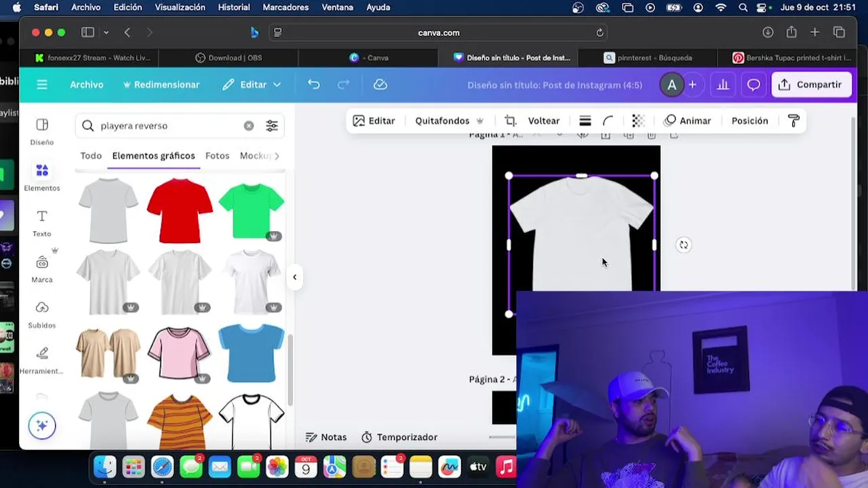Viewport: 868px width, 488px height.
Task: Open the transparency checkerboard option
Action: 638,121
